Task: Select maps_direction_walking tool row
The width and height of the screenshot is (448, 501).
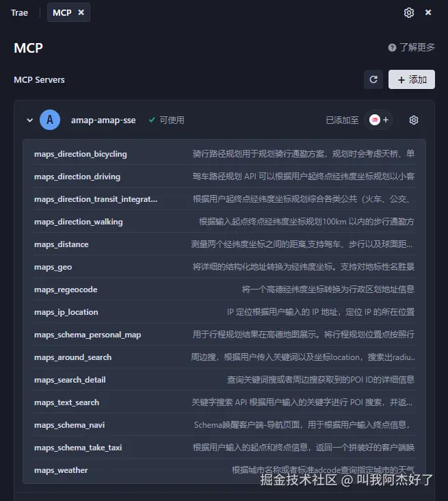Action: [x=224, y=222]
